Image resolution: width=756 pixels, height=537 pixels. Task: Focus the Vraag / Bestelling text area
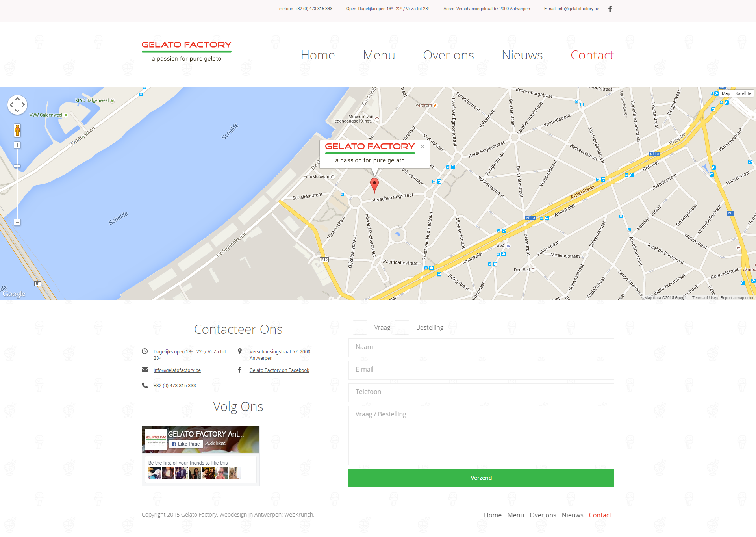[481, 435]
